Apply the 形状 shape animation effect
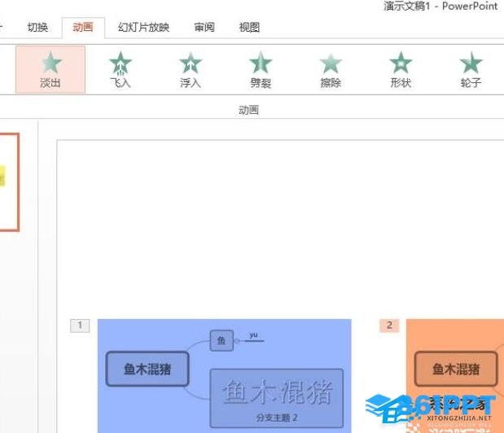Viewport: 504px width, 433px height. tap(401, 69)
